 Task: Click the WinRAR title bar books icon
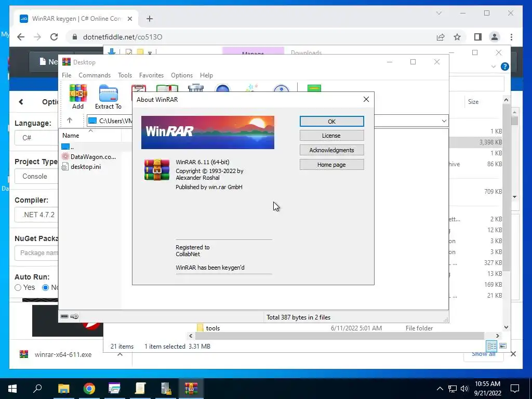point(66,62)
